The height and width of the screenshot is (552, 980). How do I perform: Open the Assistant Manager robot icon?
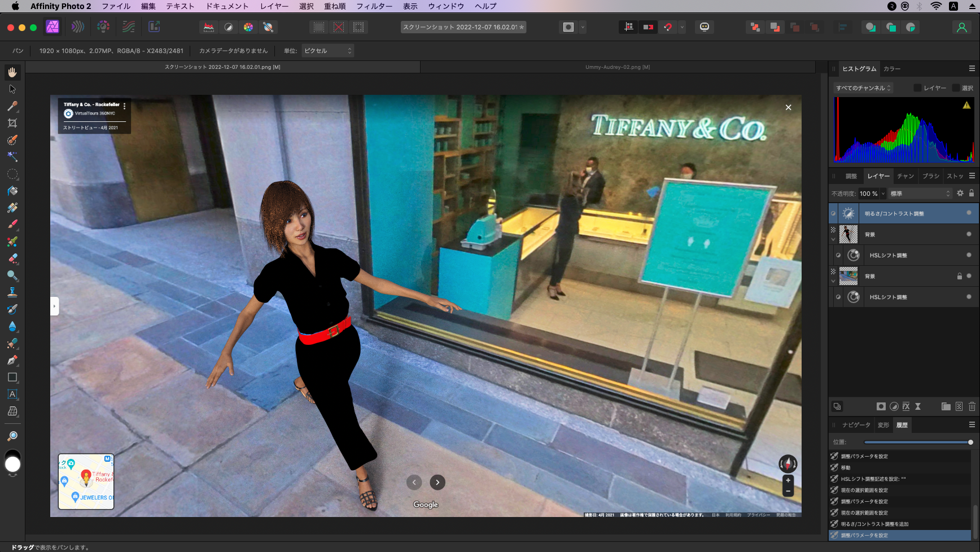pyautogui.click(x=705, y=27)
